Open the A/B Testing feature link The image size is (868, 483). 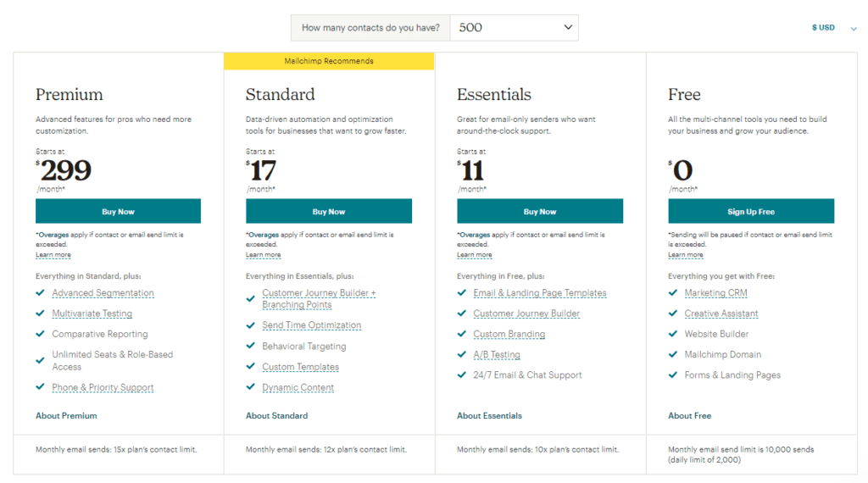(497, 355)
